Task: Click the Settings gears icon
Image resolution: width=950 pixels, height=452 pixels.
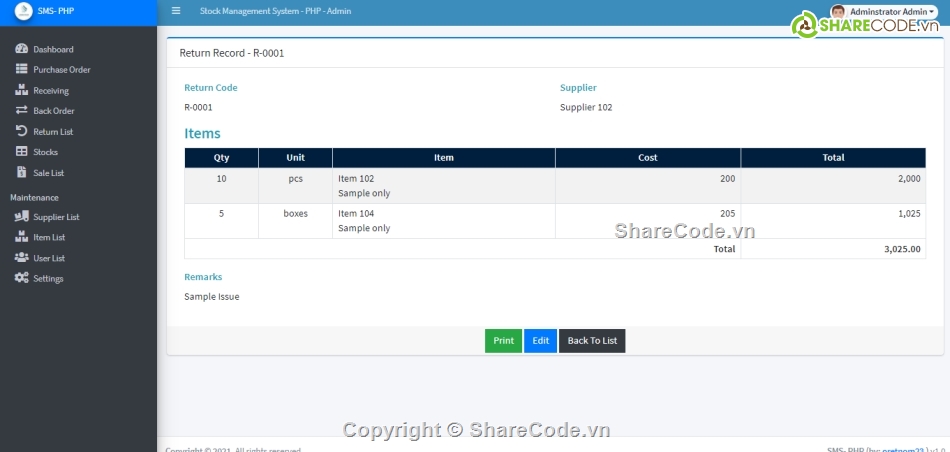Action: tap(22, 278)
